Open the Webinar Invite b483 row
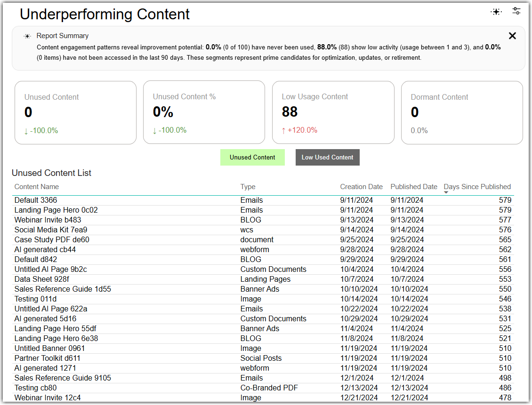 point(263,220)
